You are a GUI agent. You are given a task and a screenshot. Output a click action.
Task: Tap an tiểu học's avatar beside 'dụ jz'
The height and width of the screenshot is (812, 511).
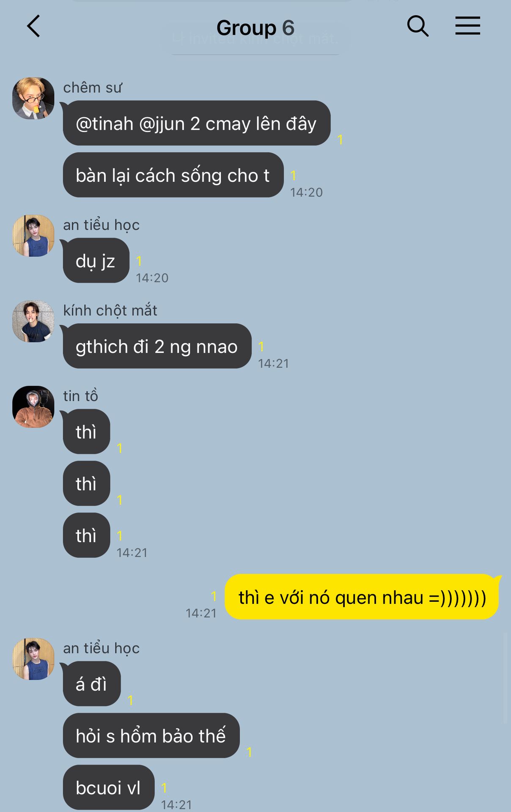pyautogui.click(x=33, y=236)
